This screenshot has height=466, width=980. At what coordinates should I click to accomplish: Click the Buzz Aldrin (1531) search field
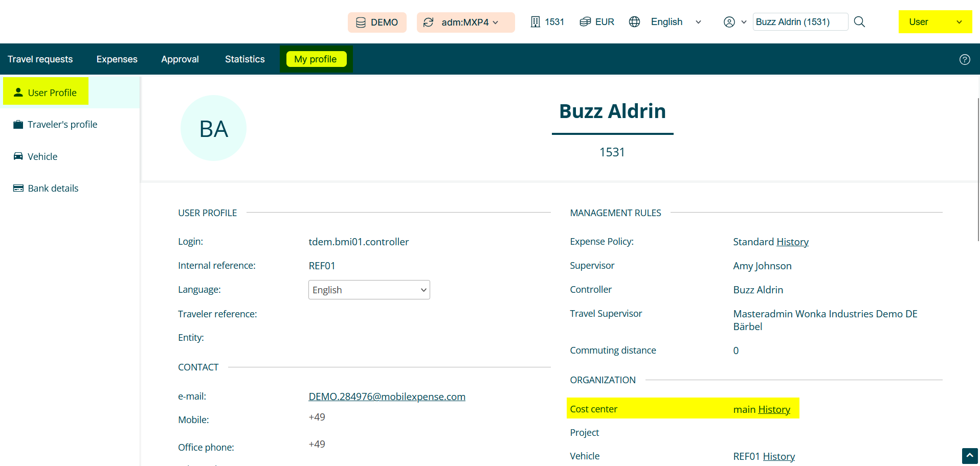click(x=799, y=22)
